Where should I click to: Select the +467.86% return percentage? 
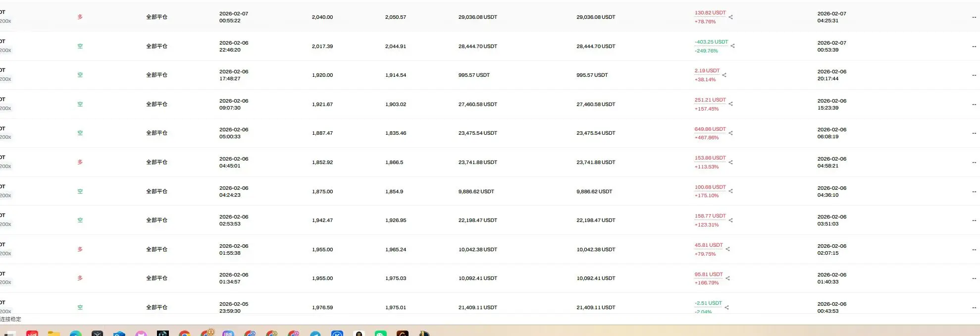(706, 138)
